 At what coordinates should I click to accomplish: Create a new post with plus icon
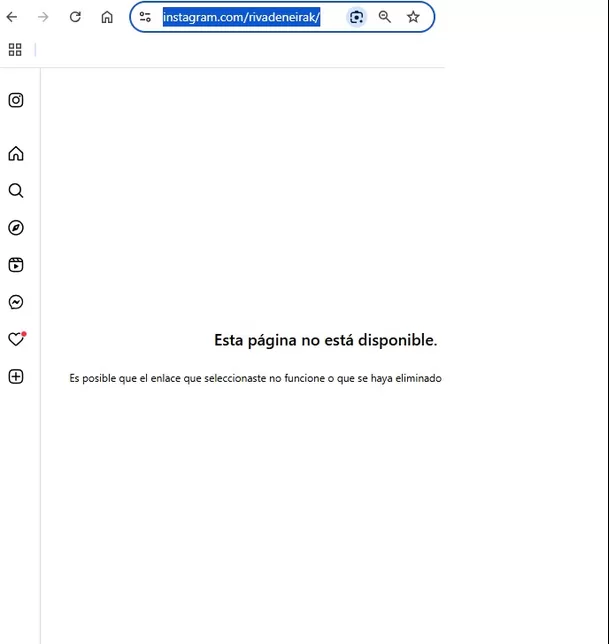click(16, 377)
